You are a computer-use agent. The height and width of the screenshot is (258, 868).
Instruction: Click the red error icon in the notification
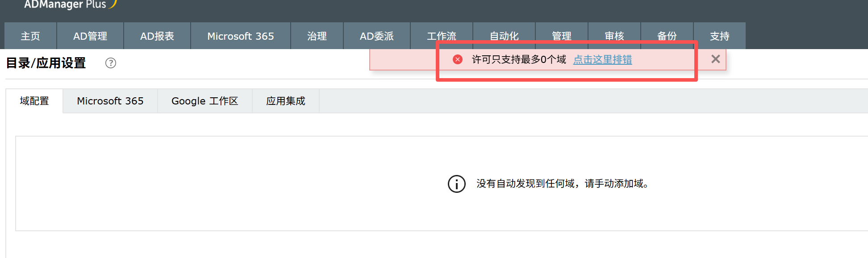point(458,59)
